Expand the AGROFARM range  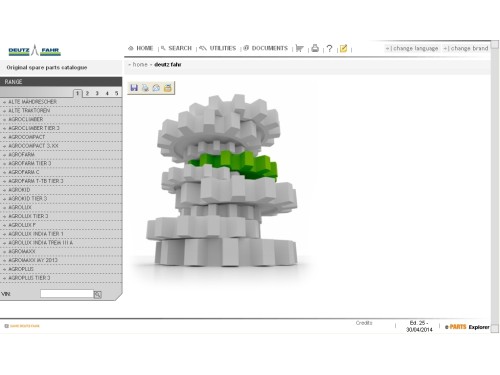coord(61,155)
